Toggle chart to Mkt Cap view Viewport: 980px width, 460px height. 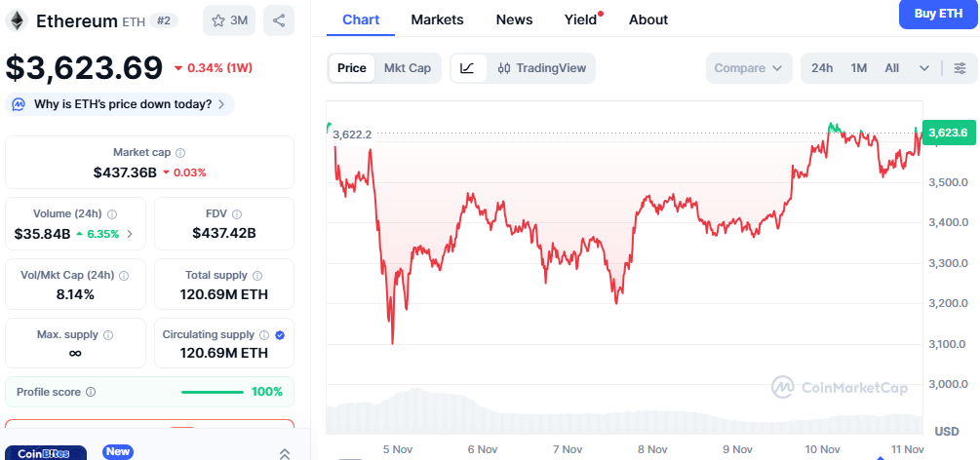[407, 68]
